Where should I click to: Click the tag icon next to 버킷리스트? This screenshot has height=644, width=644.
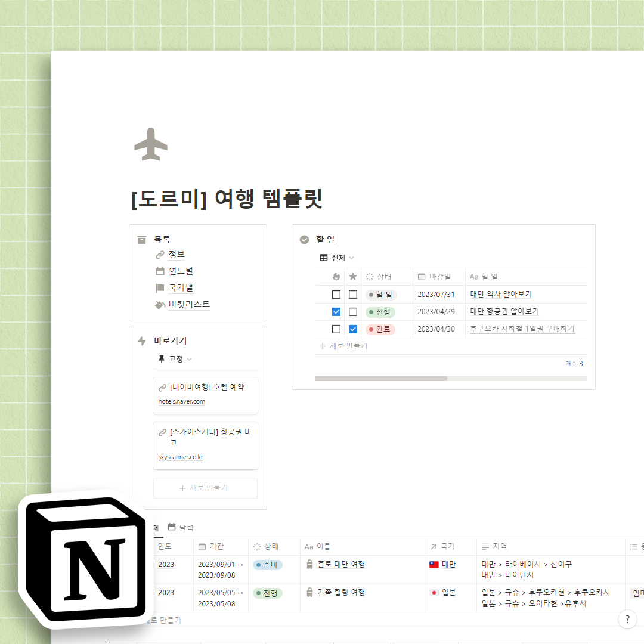(160, 305)
